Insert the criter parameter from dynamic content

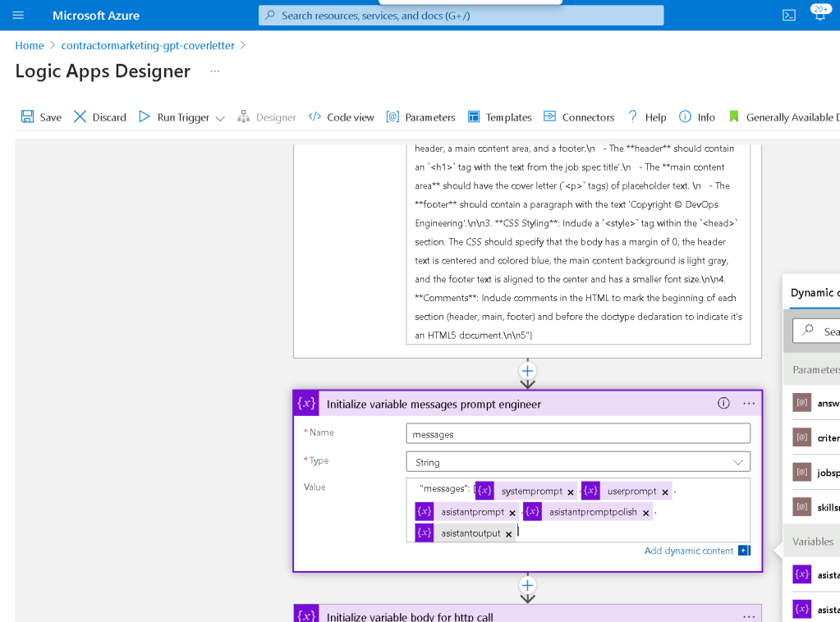click(x=815, y=437)
